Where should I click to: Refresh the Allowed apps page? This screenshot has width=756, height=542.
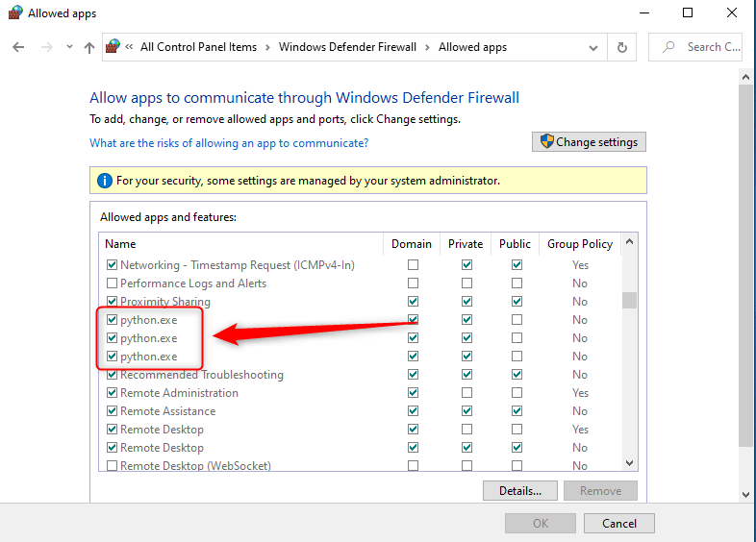click(x=622, y=47)
